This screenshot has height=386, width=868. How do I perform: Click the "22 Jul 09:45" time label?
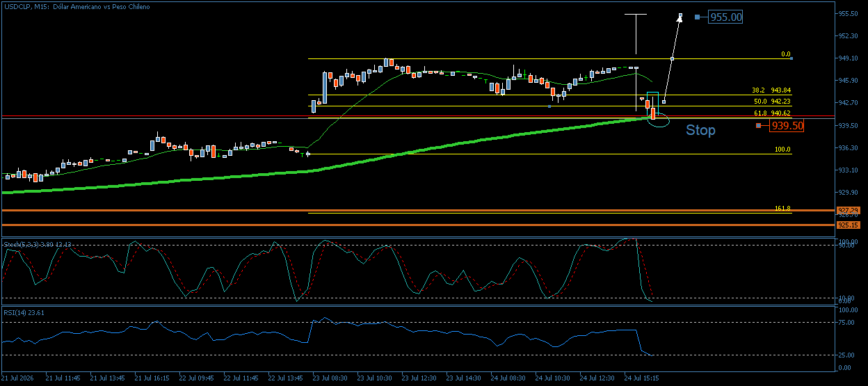click(x=196, y=378)
